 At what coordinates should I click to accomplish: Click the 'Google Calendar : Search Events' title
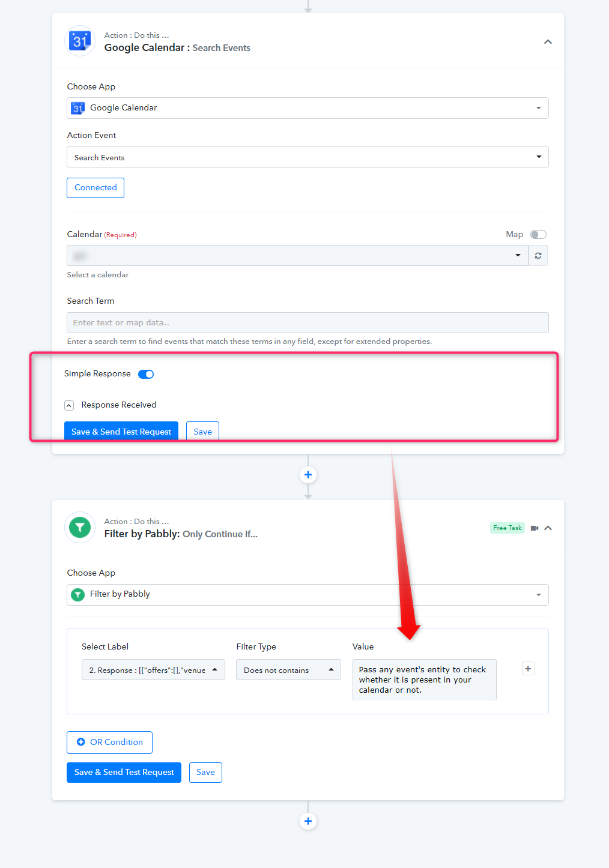coord(177,48)
